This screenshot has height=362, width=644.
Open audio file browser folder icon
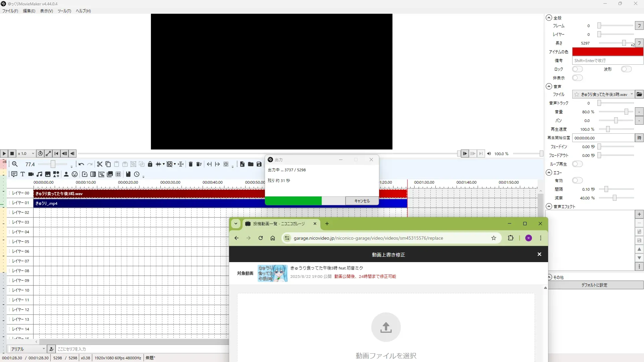(639, 95)
